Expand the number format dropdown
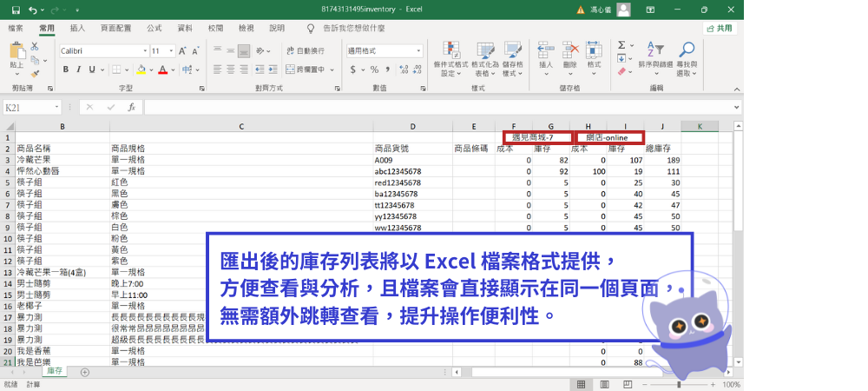The image size is (868, 391). pos(418,51)
